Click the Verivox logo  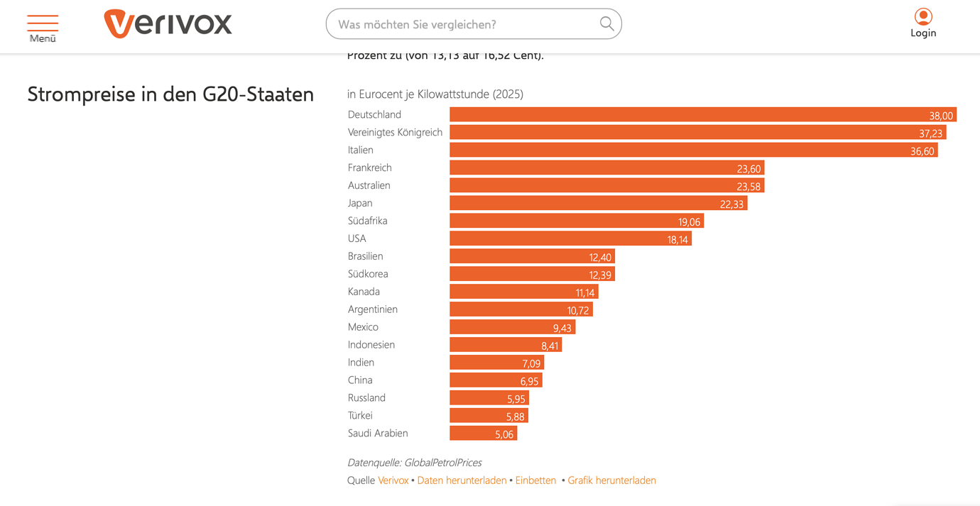(168, 23)
